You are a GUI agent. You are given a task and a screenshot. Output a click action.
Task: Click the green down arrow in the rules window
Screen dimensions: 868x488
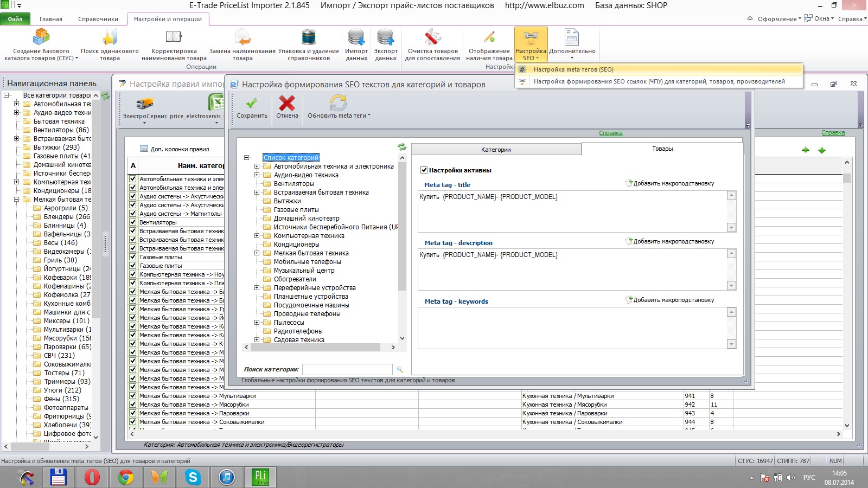[822, 150]
